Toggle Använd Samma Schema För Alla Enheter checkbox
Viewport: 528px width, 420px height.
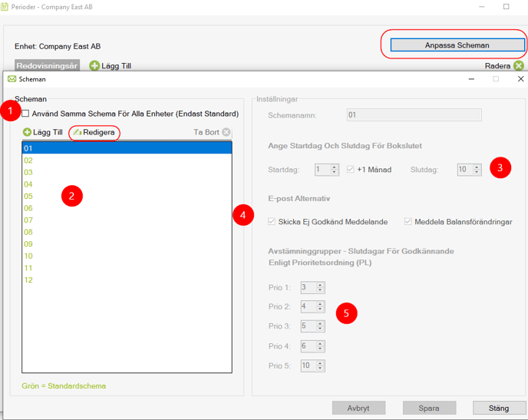tap(25, 114)
